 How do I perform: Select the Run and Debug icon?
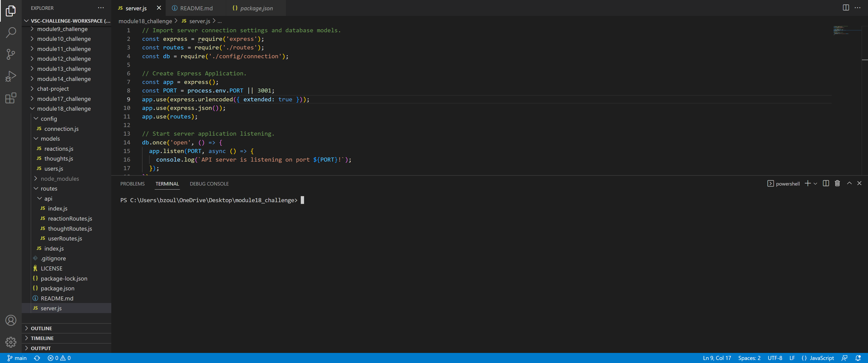click(x=11, y=76)
